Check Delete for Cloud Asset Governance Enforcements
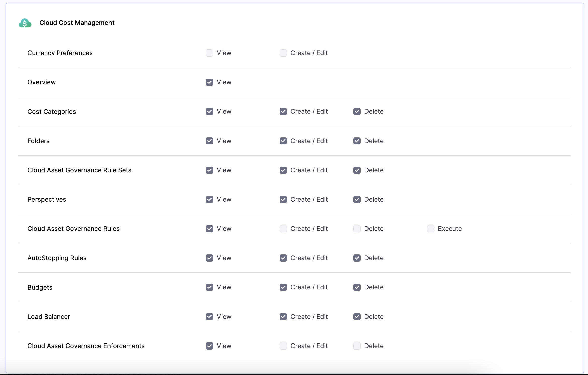 [x=357, y=346]
